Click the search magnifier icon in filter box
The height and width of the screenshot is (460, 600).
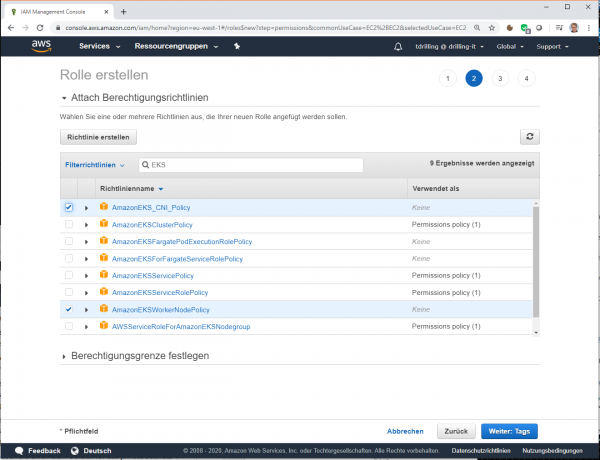tap(145, 165)
